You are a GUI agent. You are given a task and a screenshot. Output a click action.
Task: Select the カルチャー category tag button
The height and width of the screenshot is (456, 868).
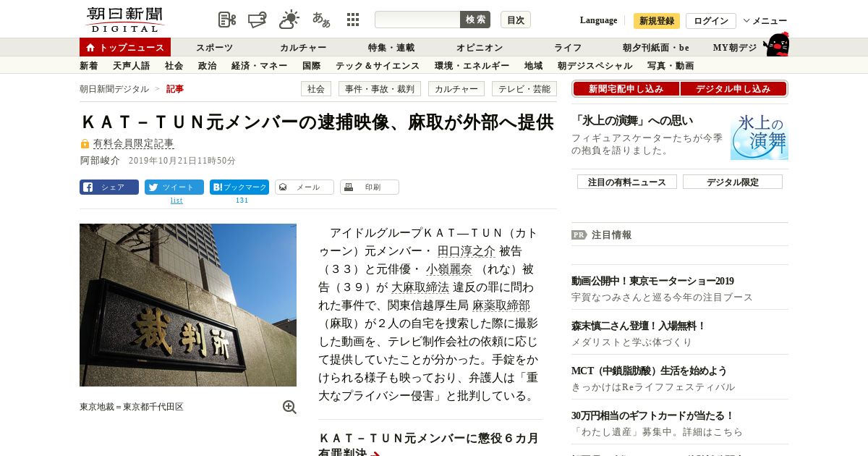456,89
